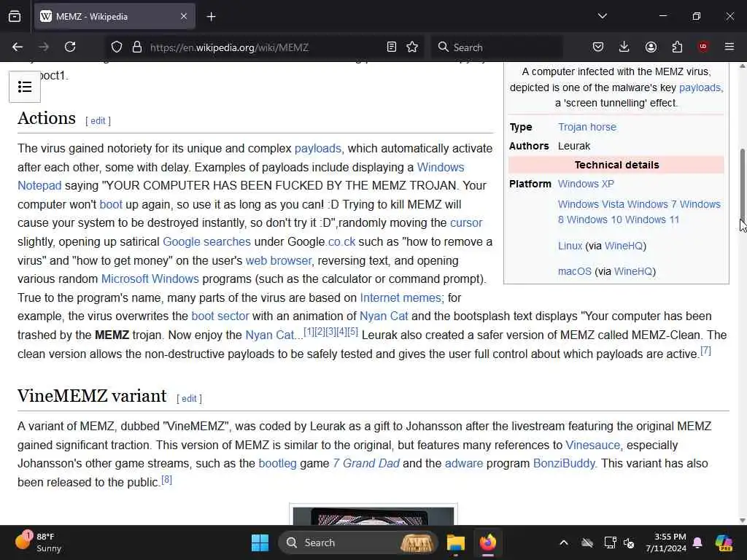
Task: Close the MEMZ - Wikipedia tab
Action: click(184, 17)
